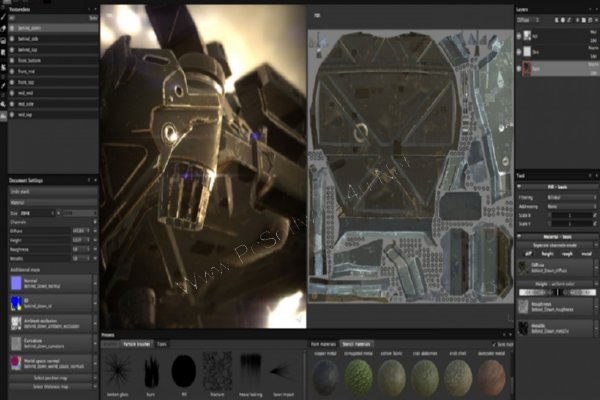Choose the copper metal material sphere
This screenshot has height=400, width=600.
(x=325, y=377)
